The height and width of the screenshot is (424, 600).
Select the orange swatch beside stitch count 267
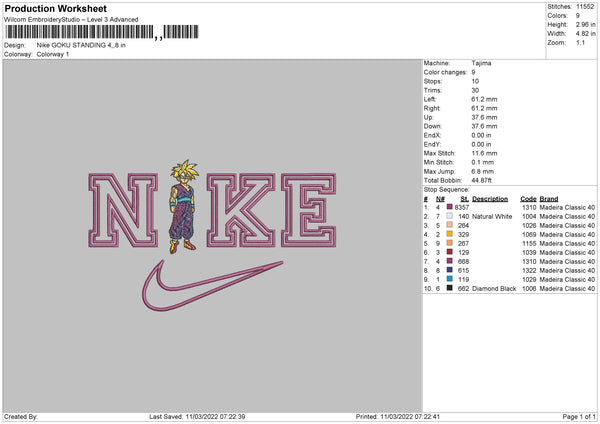450,243
